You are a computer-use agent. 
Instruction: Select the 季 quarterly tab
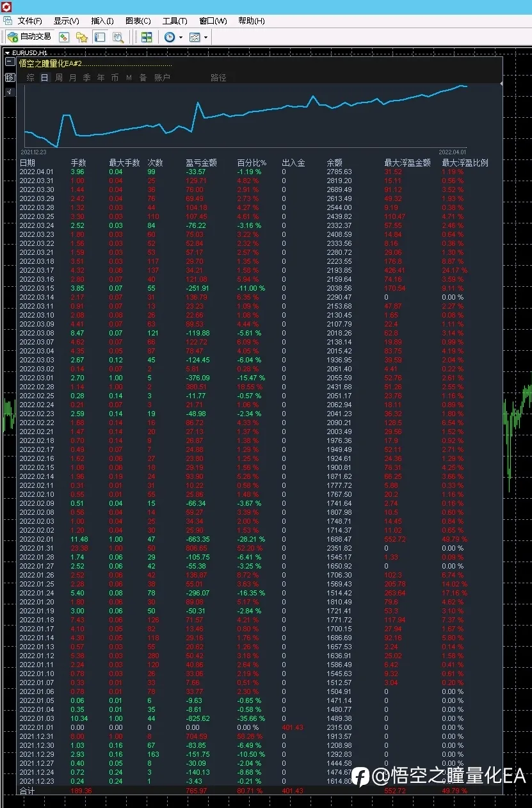tap(86, 77)
